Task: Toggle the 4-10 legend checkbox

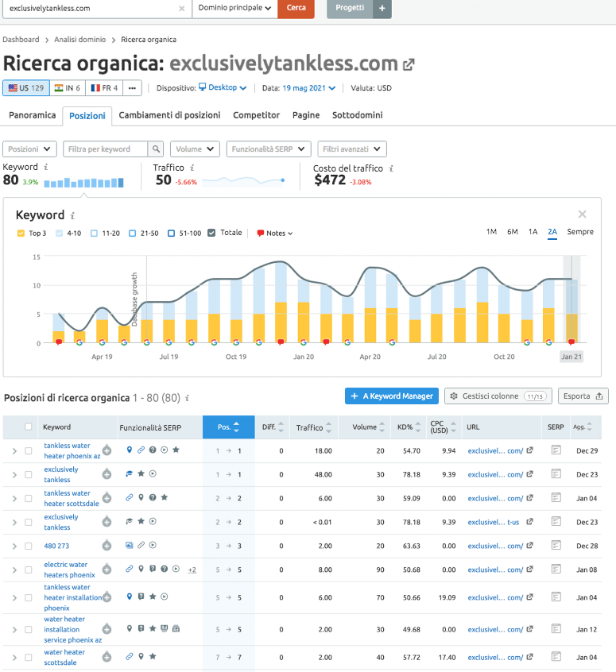Action: point(59,234)
